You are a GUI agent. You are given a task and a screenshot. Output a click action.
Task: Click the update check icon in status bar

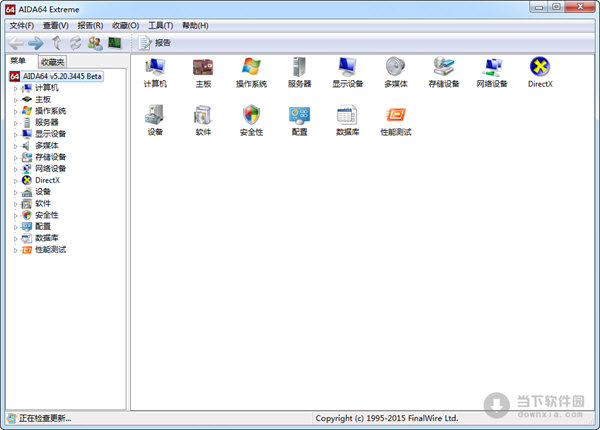click(x=12, y=419)
